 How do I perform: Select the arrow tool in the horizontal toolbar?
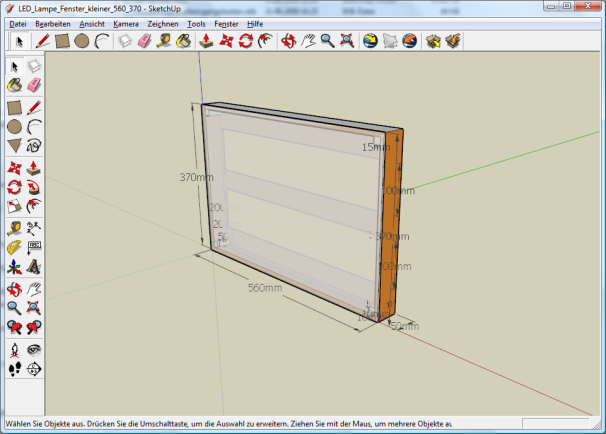click(19, 41)
